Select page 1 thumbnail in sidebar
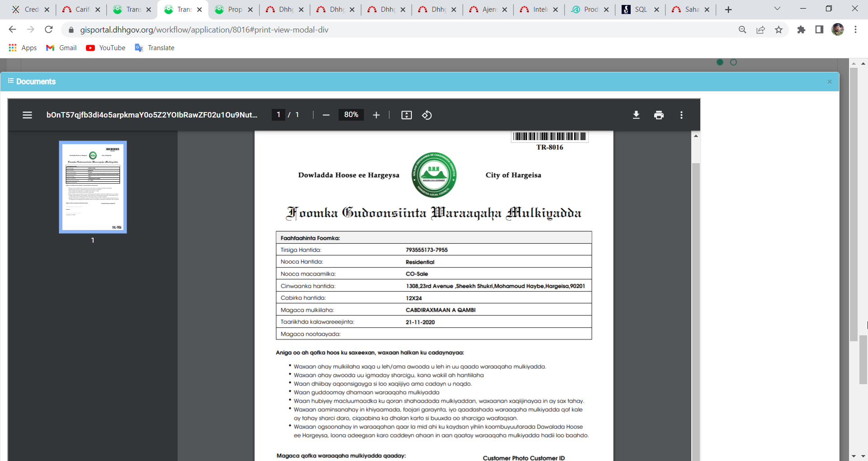 click(x=93, y=187)
